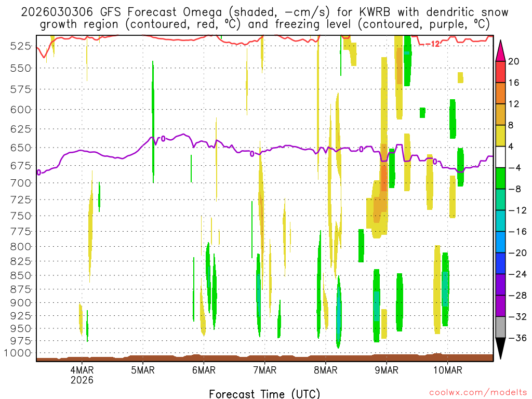
Task: Click the 5MAR date label
Action: [x=143, y=370]
